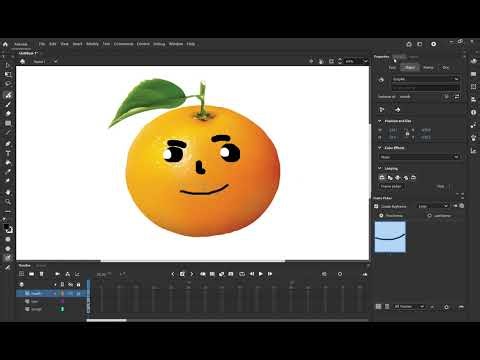Viewport: 480px width, 360px height.
Task: Click the delete layer trash icon
Action: click(42, 274)
